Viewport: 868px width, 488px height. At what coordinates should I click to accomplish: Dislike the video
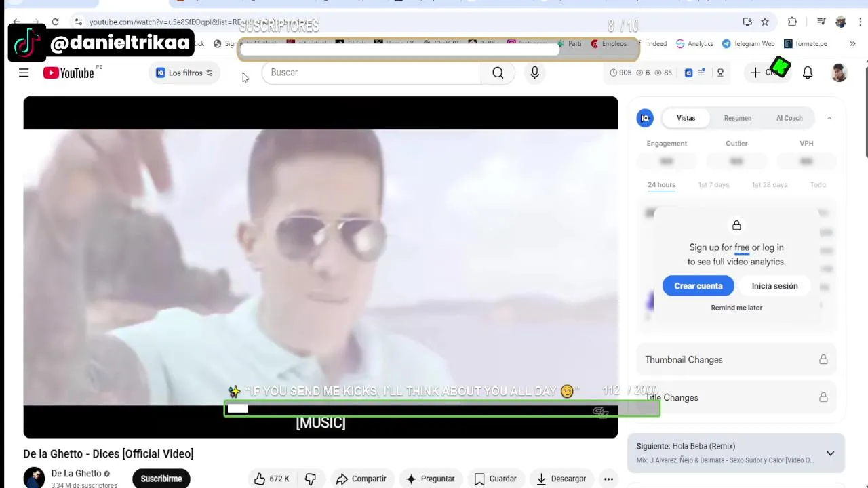coord(311,479)
